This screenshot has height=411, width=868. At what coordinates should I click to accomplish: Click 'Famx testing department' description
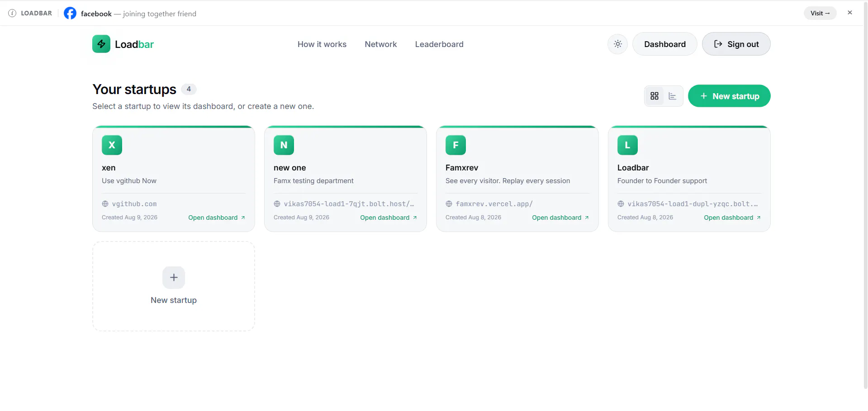(x=313, y=181)
